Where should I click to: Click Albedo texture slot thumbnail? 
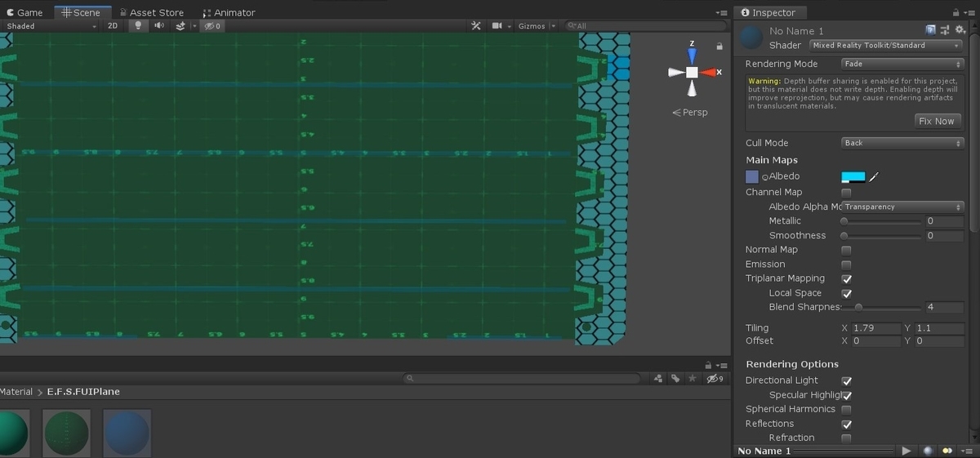(x=752, y=176)
